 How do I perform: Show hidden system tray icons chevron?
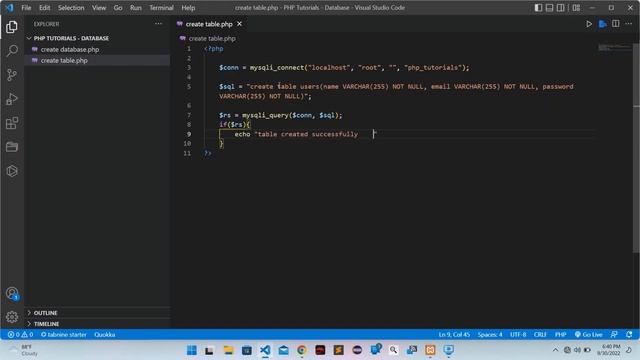pyautogui.click(x=555, y=350)
